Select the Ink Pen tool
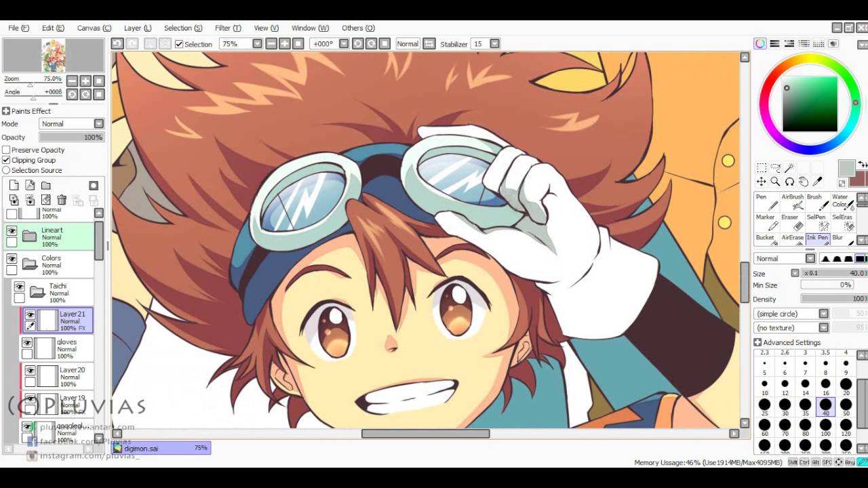Image resolution: width=868 pixels, height=488 pixels. coord(817,239)
